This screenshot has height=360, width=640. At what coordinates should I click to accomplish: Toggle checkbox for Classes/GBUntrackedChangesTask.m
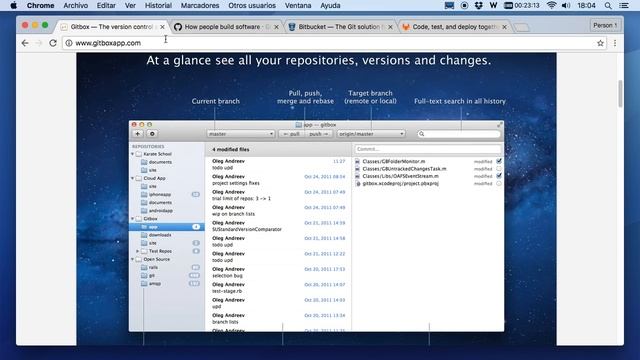(499, 169)
